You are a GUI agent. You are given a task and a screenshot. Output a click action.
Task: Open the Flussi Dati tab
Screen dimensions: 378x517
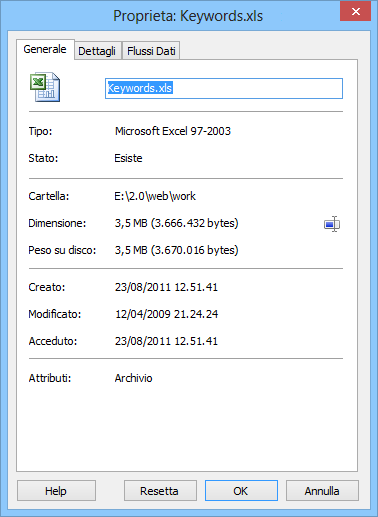coord(151,51)
